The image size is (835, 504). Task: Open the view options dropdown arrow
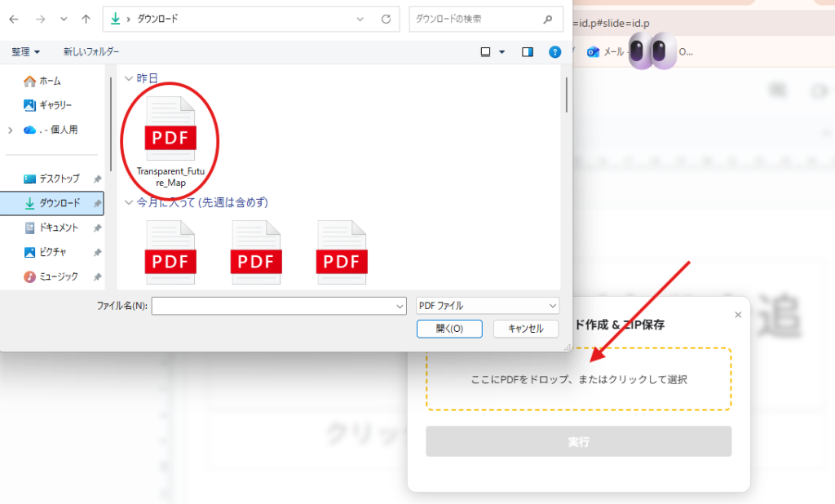pos(502,52)
